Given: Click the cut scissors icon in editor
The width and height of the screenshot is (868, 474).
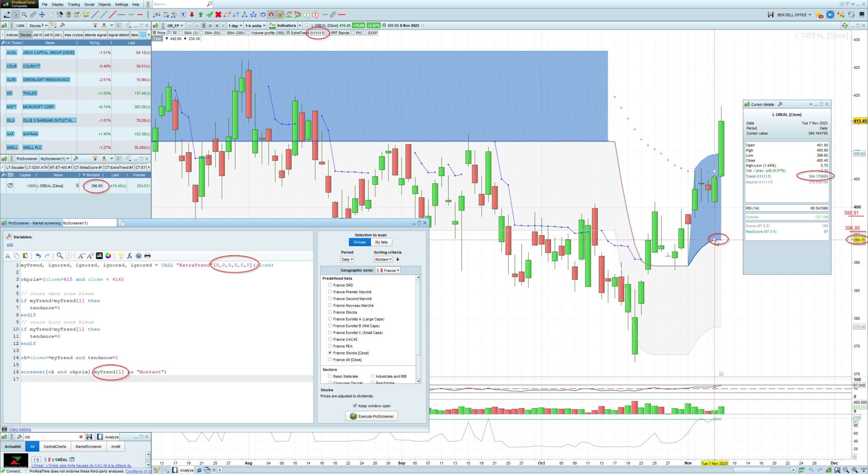Looking at the screenshot, I should (8, 256).
